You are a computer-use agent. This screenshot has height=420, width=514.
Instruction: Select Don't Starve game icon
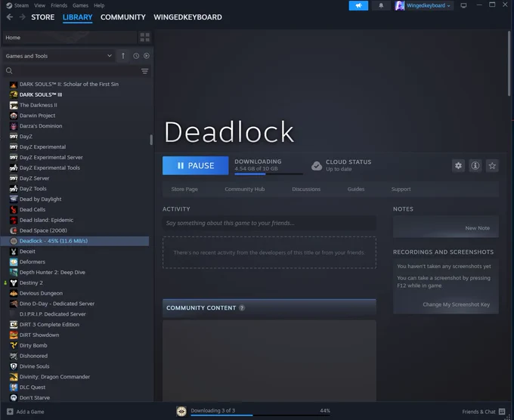click(x=14, y=398)
